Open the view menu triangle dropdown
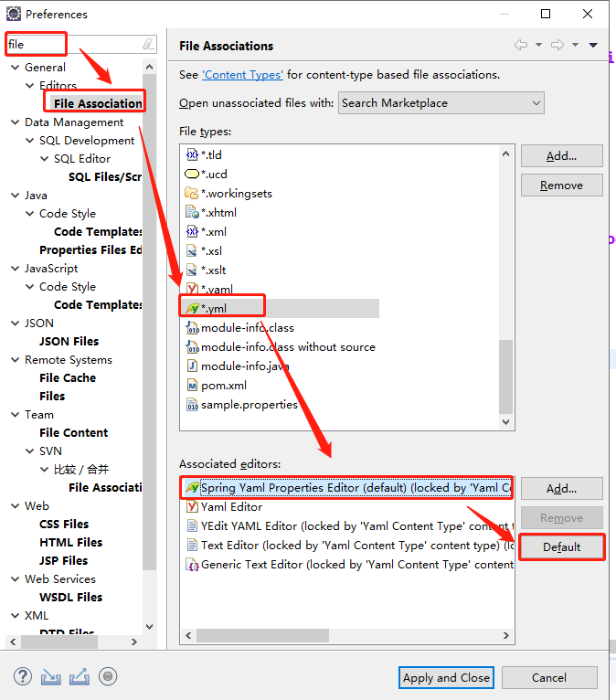Image resolution: width=616 pixels, height=700 pixels. click(593, 45)
